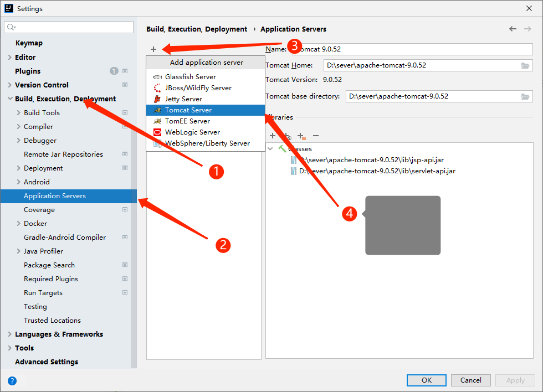Viewport: 543px width, 392px height.
Task: Add a library with the plain plus icon
Action: (x=273, y=136)
